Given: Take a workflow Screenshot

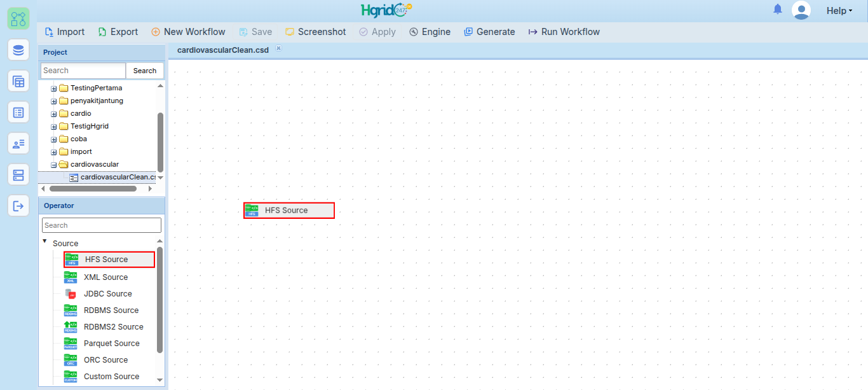Looking at the screenshot, I should pos(315,32).
